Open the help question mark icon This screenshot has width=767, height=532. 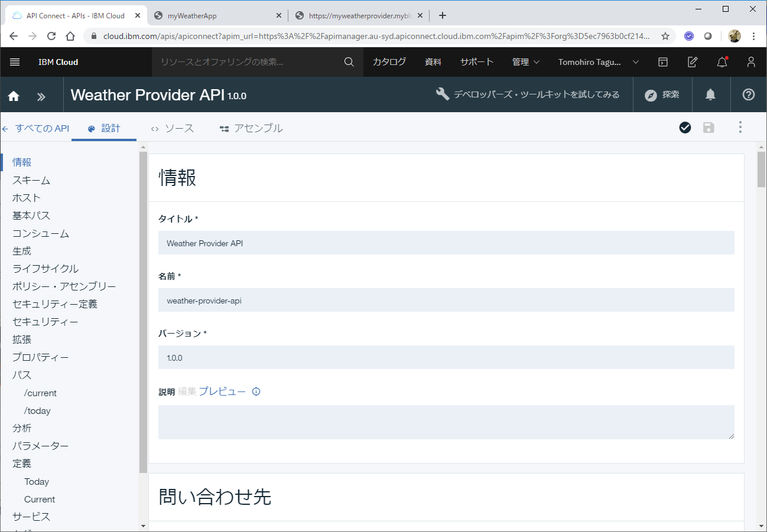749,94
